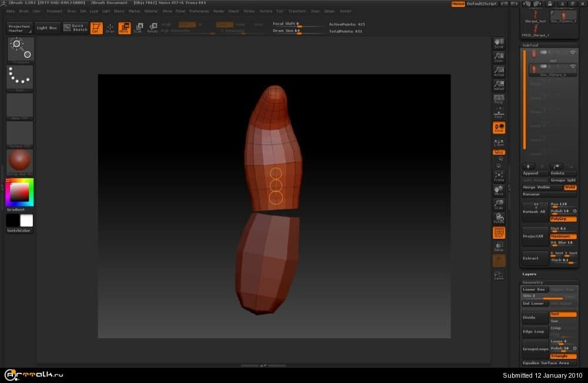Toggle visibility eye of first subtool
This screenshot has width=588, height=383.
(x=572, y=52)
